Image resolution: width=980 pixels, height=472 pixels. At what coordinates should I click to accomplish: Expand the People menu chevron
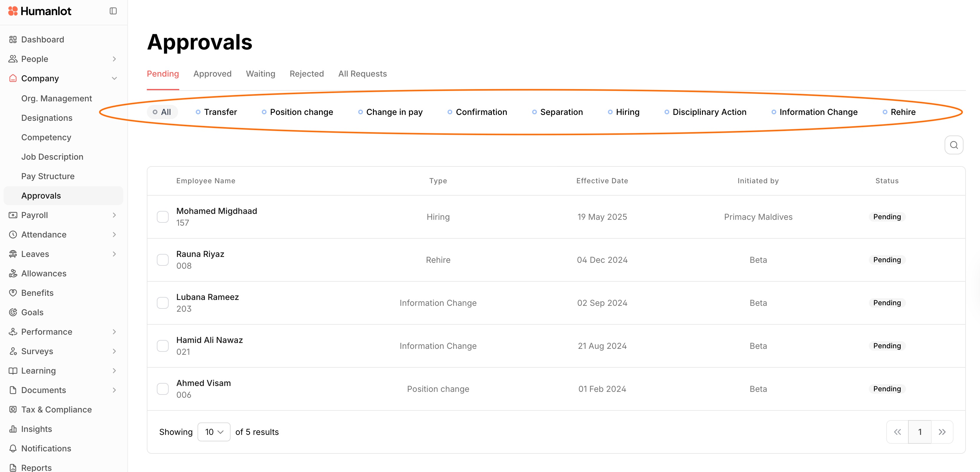tap(114, 59)
